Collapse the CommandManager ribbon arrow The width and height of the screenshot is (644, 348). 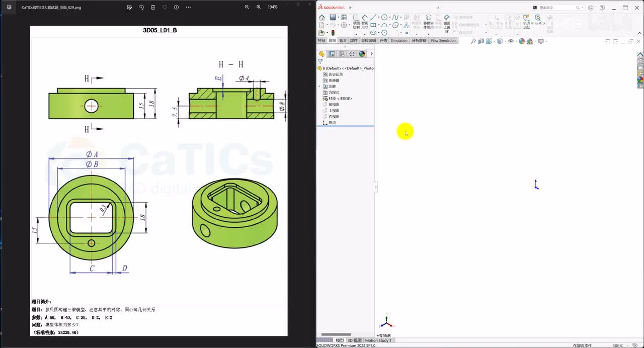(639, 33)
